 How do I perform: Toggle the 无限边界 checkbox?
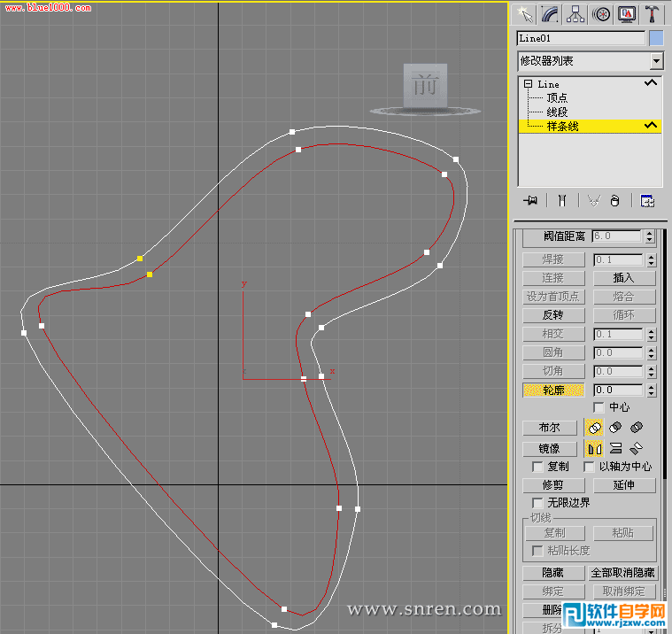(x=537, y=502)
